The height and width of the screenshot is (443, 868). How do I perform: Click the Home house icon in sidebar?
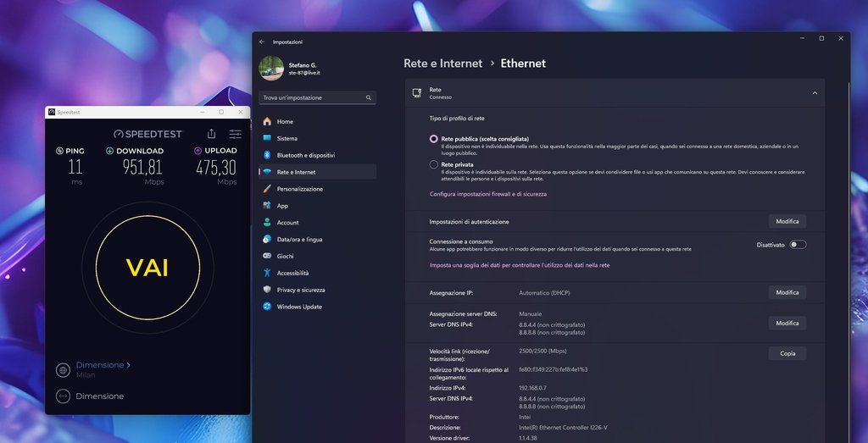click(267, 121)
